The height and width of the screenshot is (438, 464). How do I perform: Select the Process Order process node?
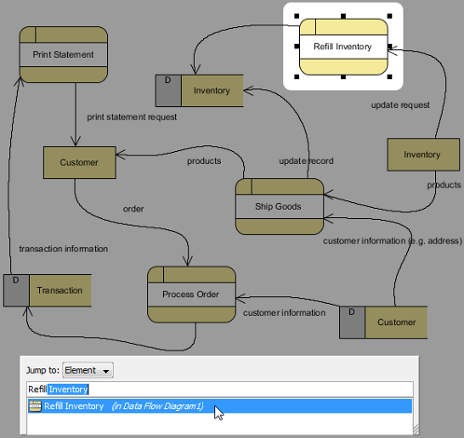pyautogui.click(x=191, y=294)
